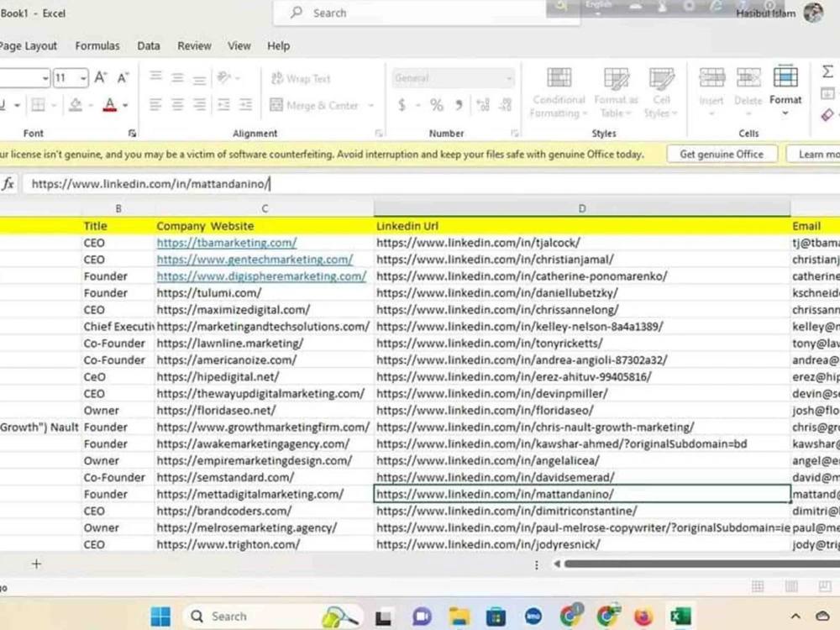The image size is (840, 630).
Task: Open the Conditional Formatting menu
Action: [x=559, y=92]
